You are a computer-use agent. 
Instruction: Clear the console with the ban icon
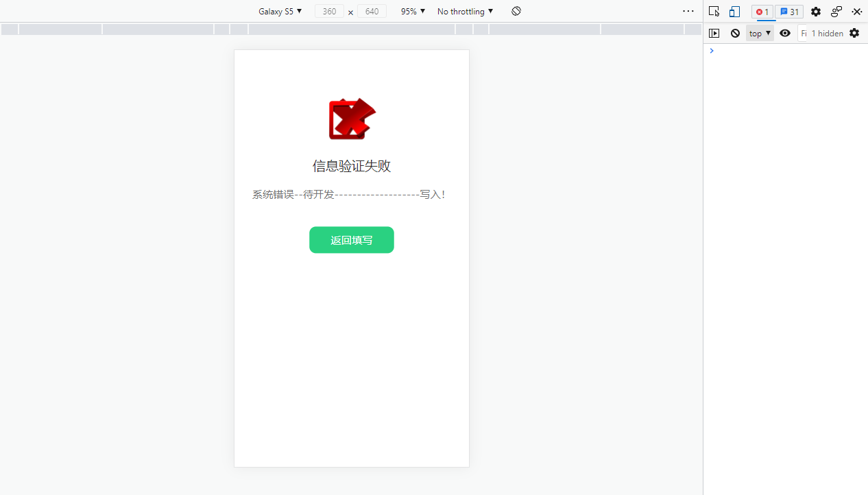(735, 33)
